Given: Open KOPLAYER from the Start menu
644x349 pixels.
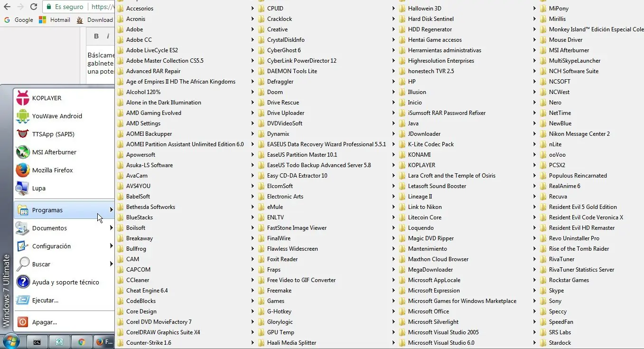Looking at the screenshot, I should tap(64, 98).
